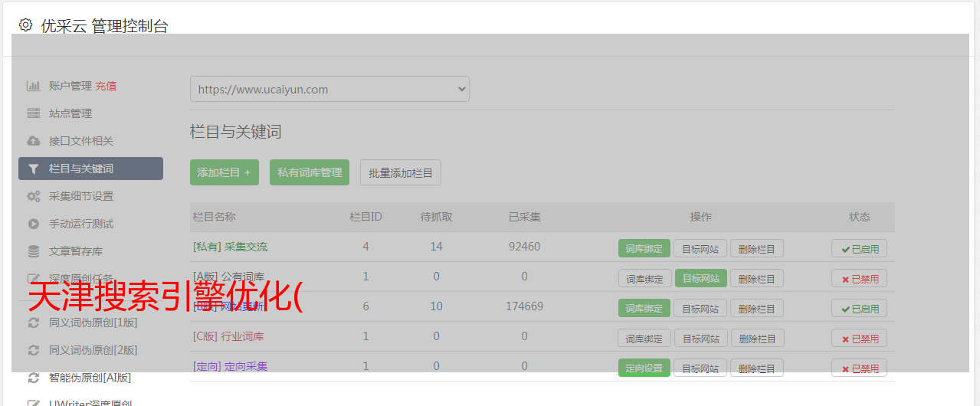Screen dimensions: 980x406
Task: Click 目标网站 for the 行业词库 row
Action: click(x=701, y=338)
